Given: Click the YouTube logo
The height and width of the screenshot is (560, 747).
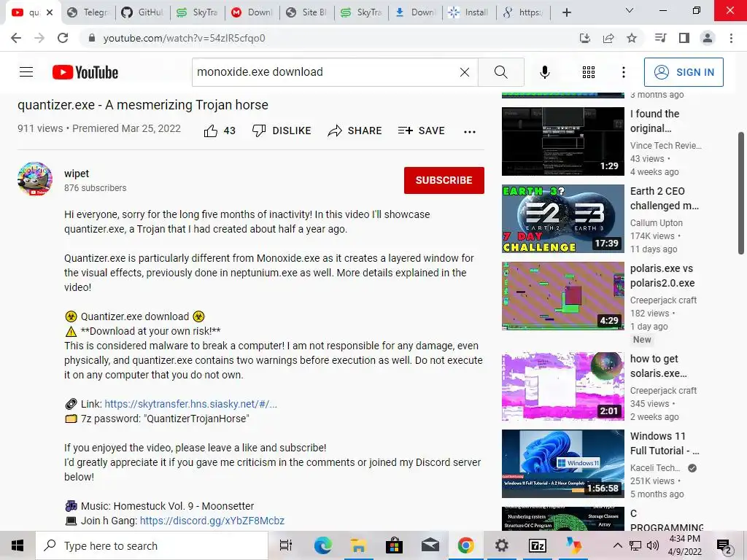Looking at the screenshot, I should point(85,72).
